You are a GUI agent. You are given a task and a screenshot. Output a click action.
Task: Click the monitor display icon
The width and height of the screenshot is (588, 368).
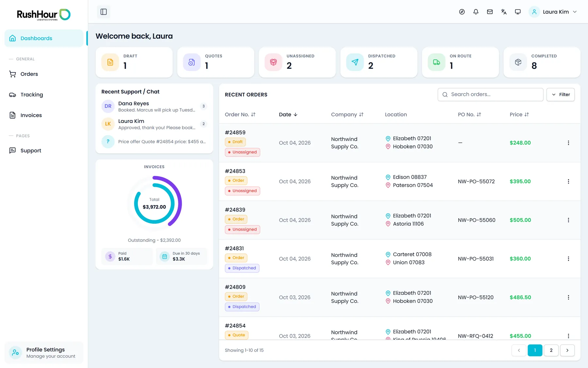pos(518,12)
